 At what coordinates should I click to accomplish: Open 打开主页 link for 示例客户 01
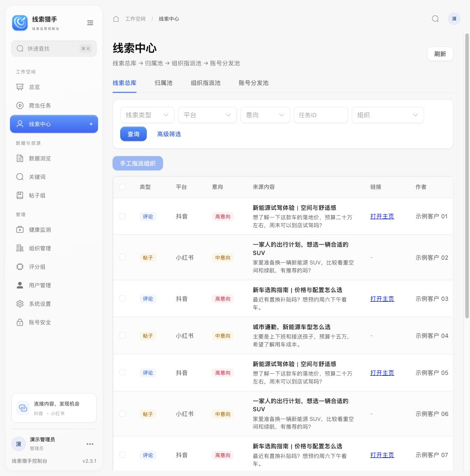382,216
